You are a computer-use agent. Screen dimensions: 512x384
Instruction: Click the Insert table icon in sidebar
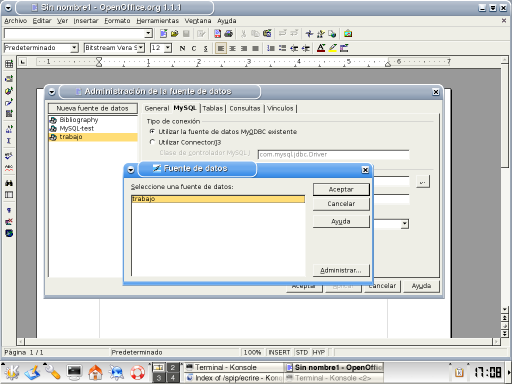click(x=9, y=64)
